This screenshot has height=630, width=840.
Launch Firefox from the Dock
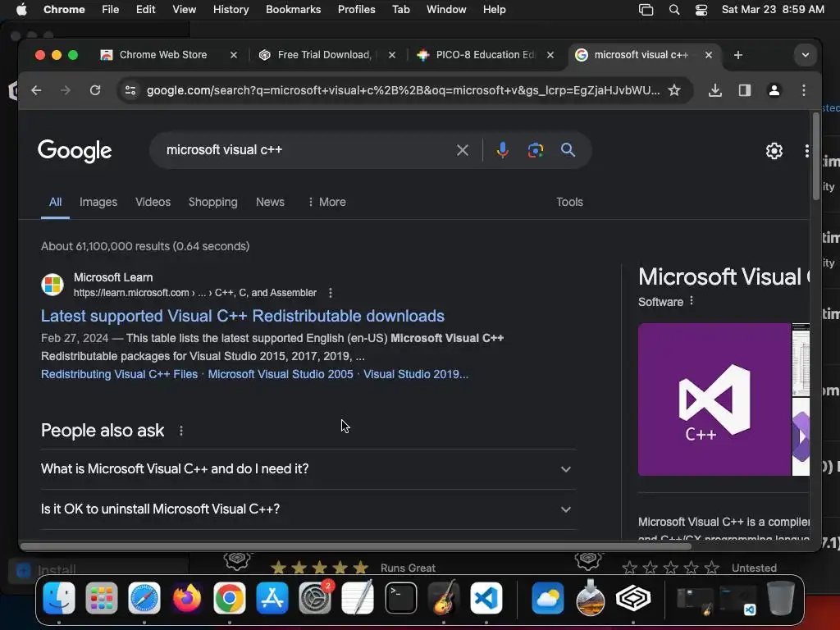[x=187, y=598]
